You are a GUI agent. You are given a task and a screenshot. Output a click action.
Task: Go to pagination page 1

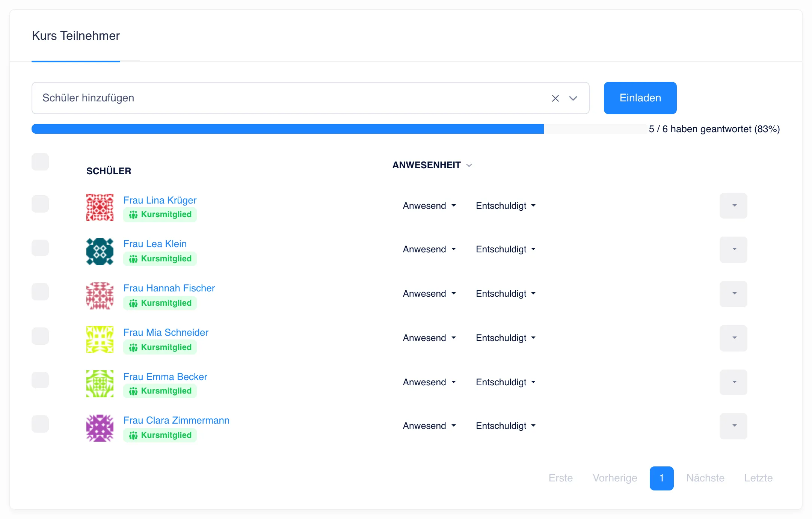pyautogui.click(x=661, y=478)
